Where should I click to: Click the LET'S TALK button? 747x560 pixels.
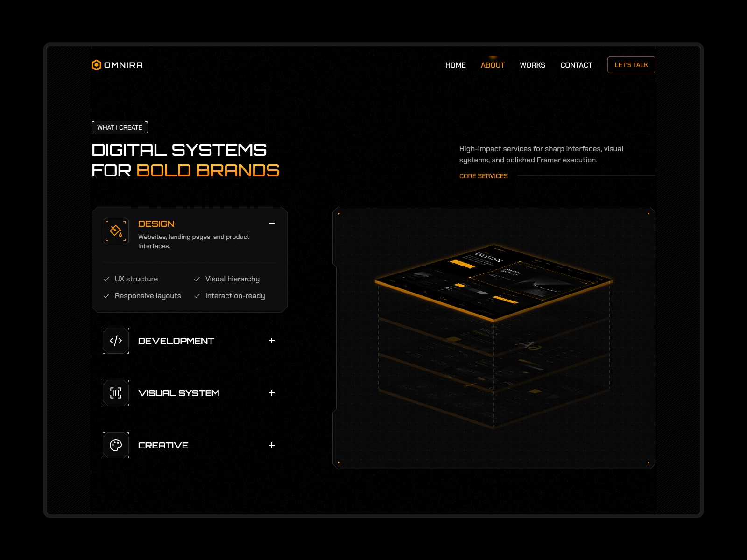click(631, 65)
